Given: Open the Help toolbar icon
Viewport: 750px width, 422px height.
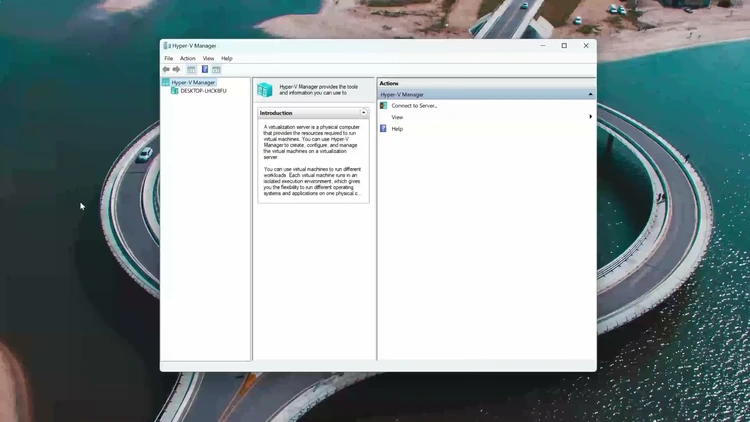Looking at the screenshot, I should (205, 69).
